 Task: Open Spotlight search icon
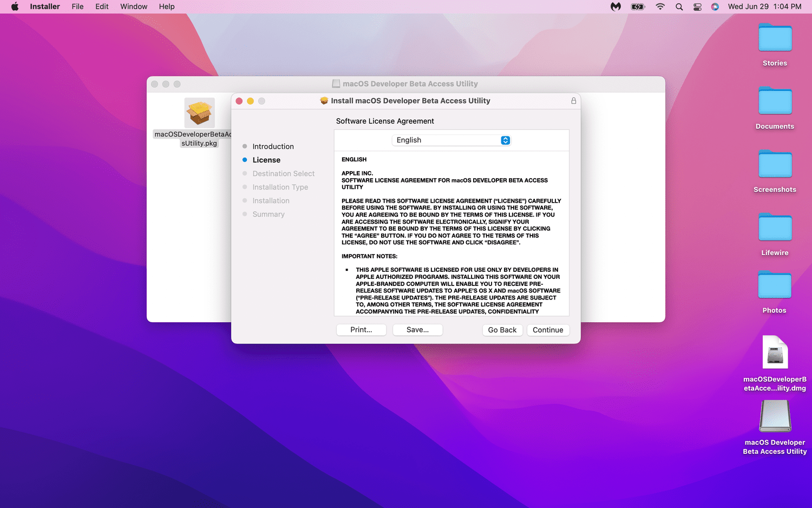(x=679, y=6)
